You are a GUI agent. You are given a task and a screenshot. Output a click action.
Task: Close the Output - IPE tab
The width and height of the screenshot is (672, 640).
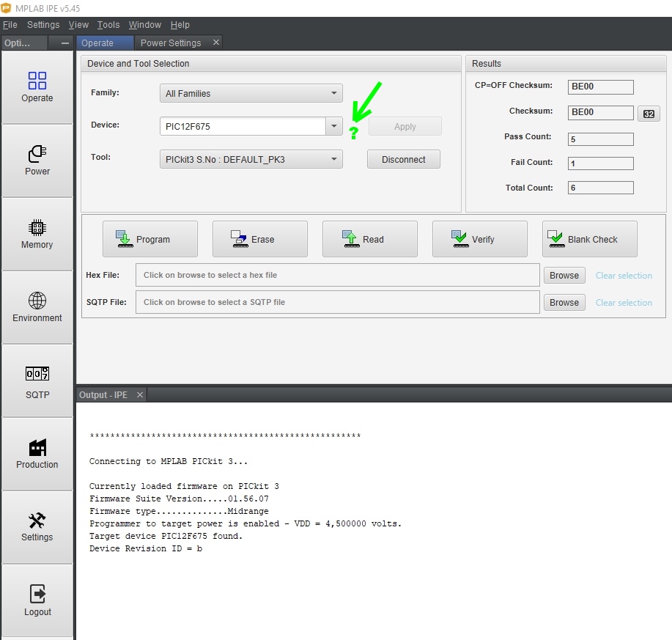click(140, 395)
